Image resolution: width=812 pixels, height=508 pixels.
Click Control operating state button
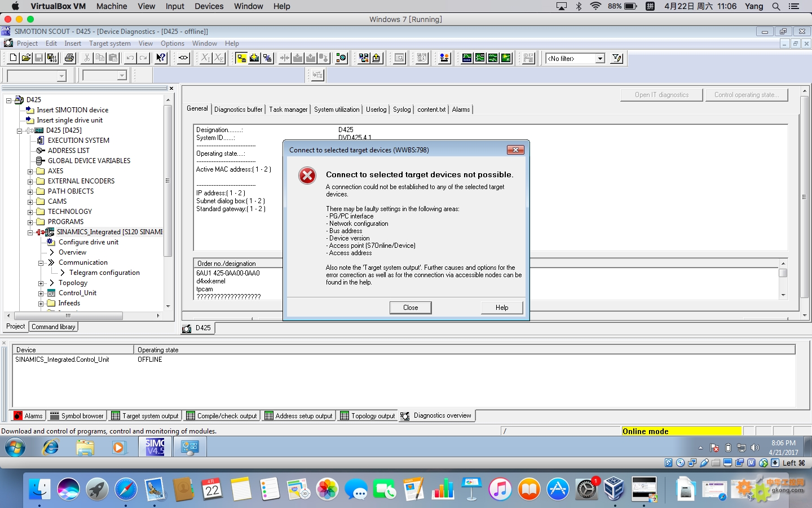click(x=746, y=95)
